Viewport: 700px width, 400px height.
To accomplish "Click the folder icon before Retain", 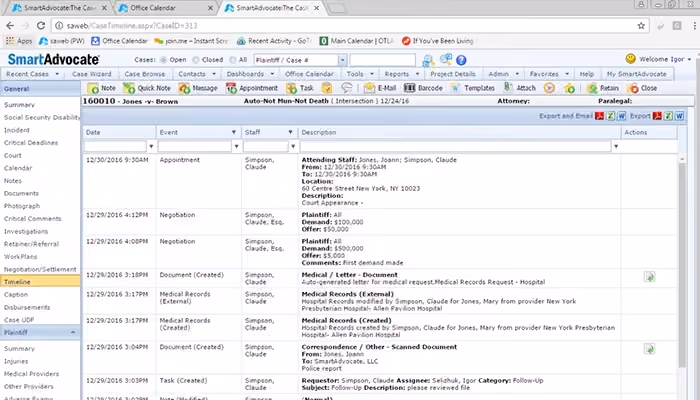I will tap(570, 88).
